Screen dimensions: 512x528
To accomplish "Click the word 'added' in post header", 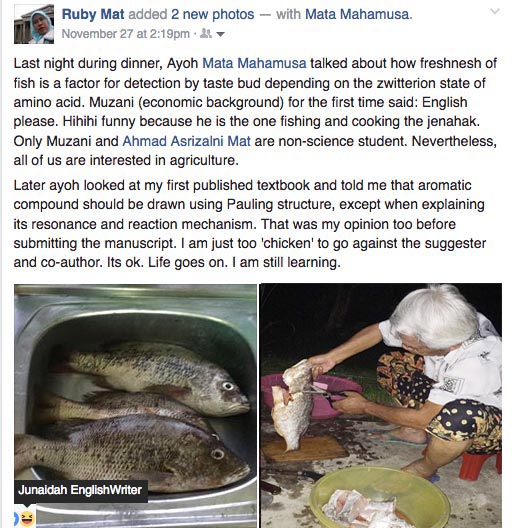I will click(x=148, y=14).
